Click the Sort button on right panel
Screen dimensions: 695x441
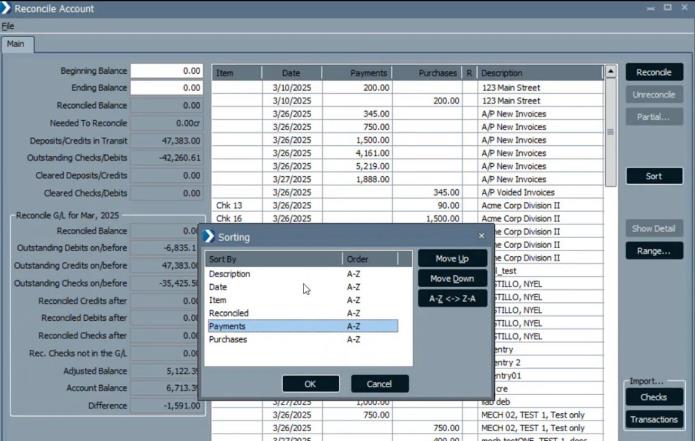click(653, 176)
